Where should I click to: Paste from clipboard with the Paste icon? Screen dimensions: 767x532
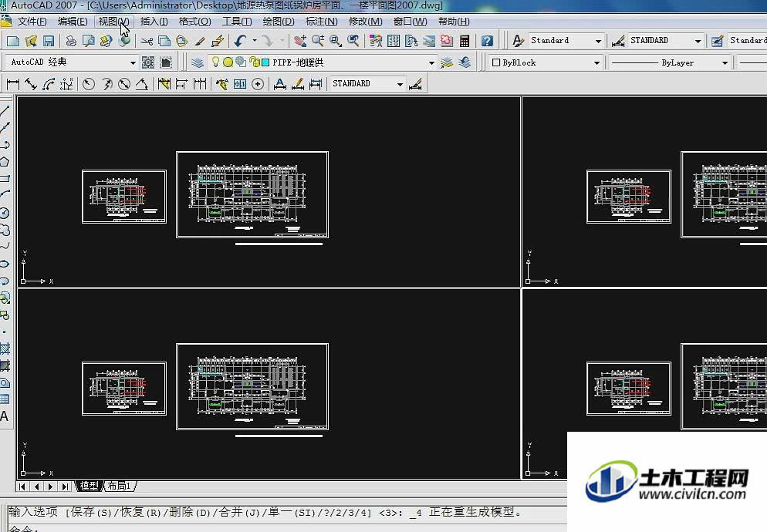pos(182,41)
